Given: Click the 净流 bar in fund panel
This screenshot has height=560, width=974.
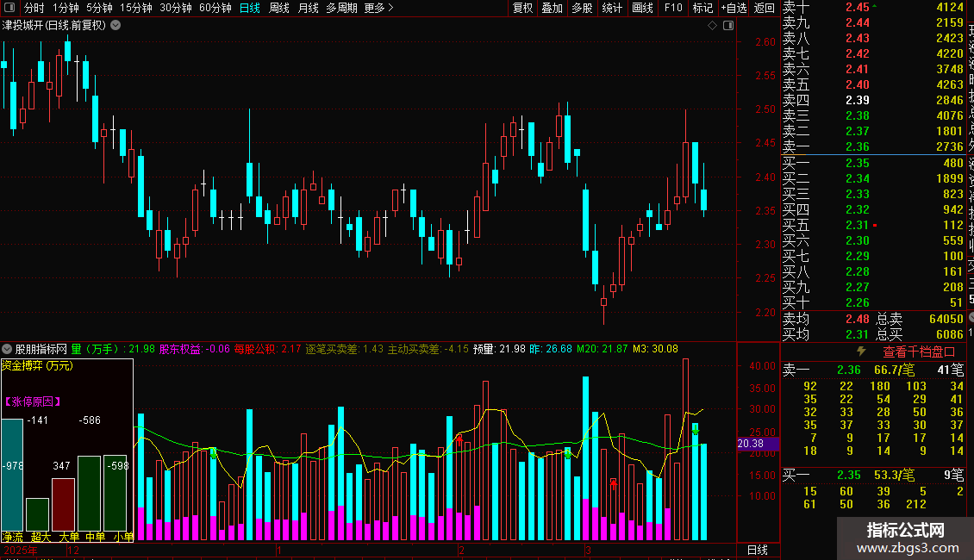Looking at the screenshot, I should (x=12, y=475).
